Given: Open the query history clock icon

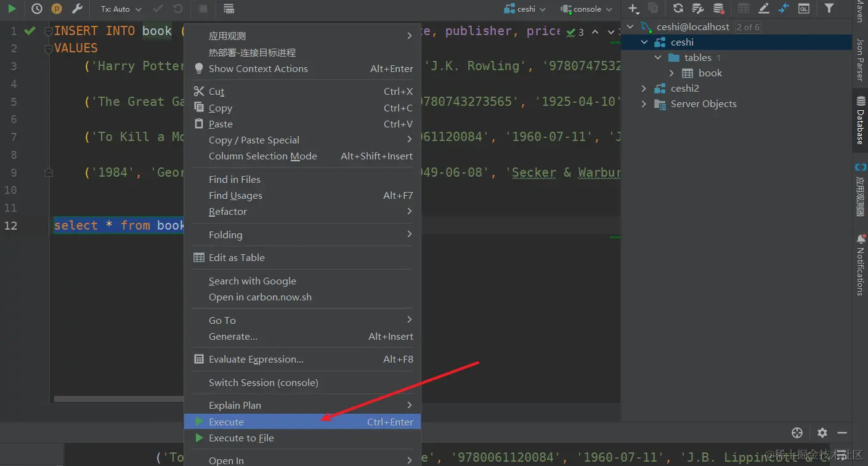Looking at the screenshot, I should pos(37,9).
